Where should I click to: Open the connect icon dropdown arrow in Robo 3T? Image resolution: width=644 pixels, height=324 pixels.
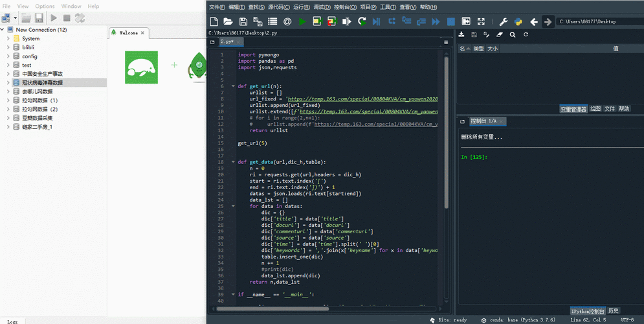pyautogui.click(x=15, y=17)
